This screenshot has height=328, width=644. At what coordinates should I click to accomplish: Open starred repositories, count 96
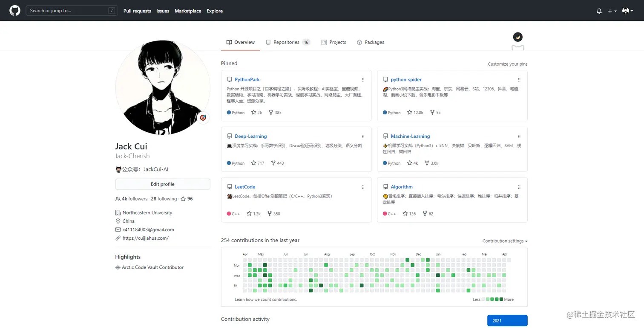pos(187,199)
